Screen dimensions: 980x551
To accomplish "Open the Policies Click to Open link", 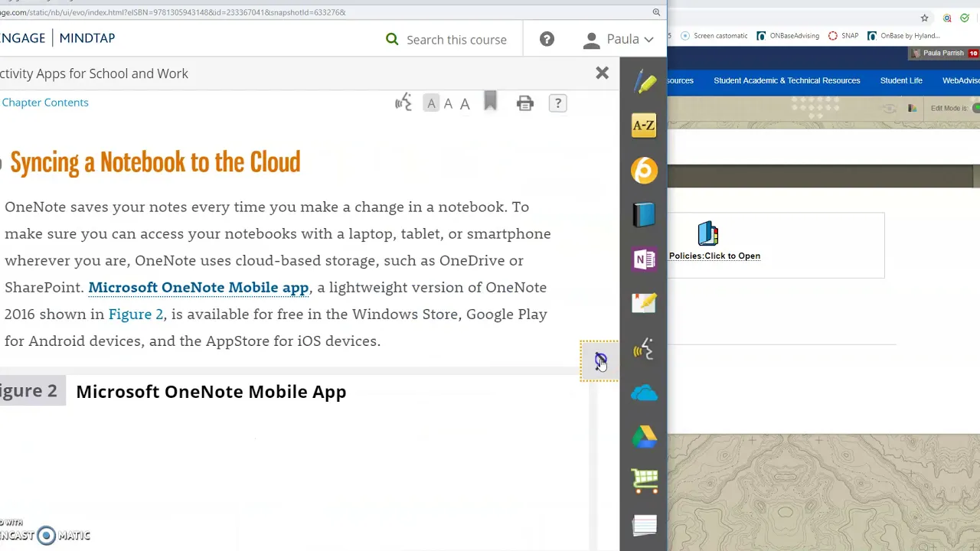I will 714,256.
